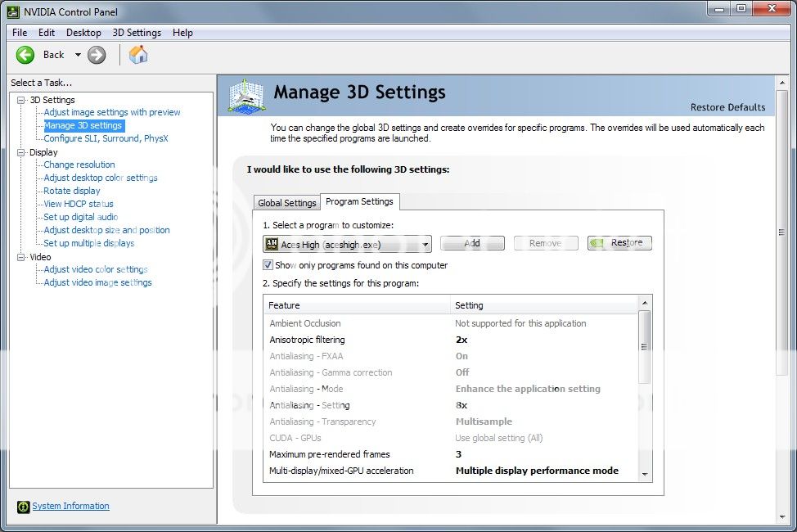Open View HDCP status task
The image size is (797, 532).
tap(79, 204)
